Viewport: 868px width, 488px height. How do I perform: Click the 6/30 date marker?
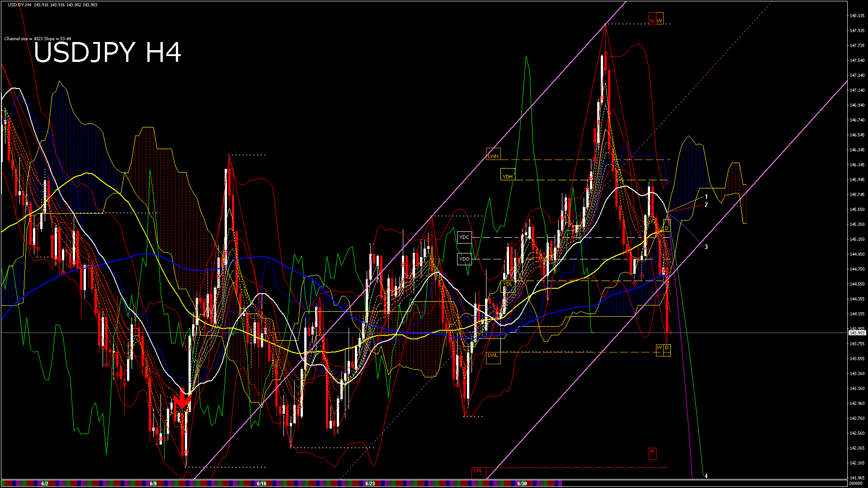pos(522,483)
